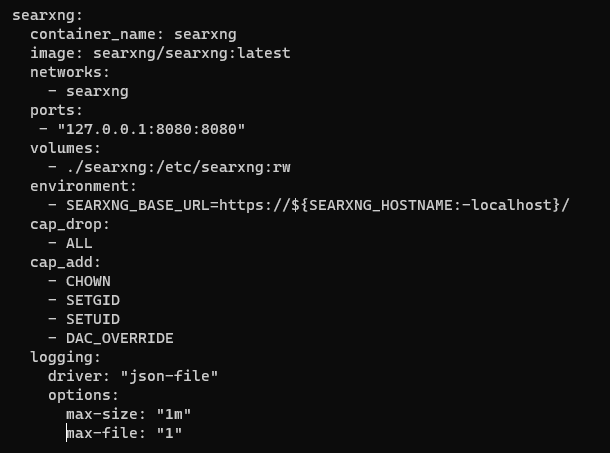Viewport: 610px width, 453px height.
Task: Click the cap_drop: key
Action: click(70, 225)
